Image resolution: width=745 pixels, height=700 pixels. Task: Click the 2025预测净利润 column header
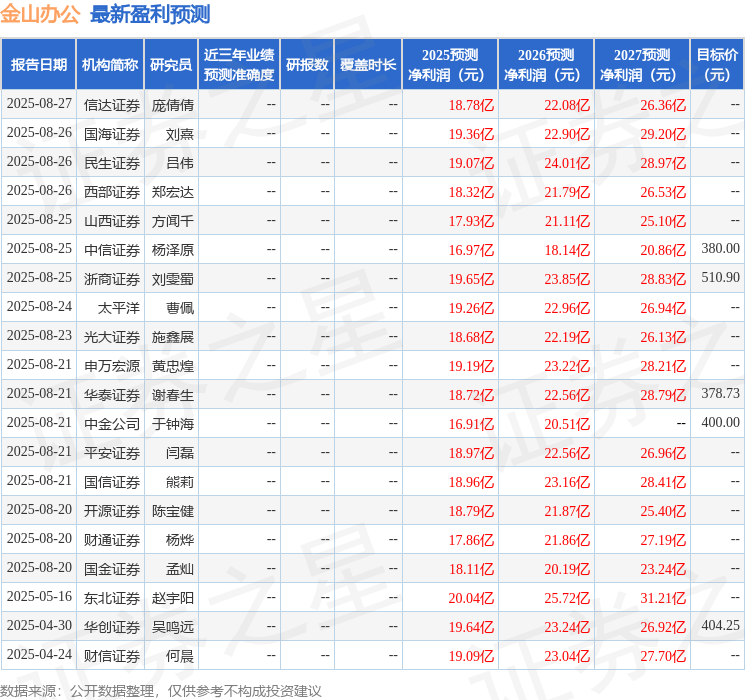(x=450, y=65)
